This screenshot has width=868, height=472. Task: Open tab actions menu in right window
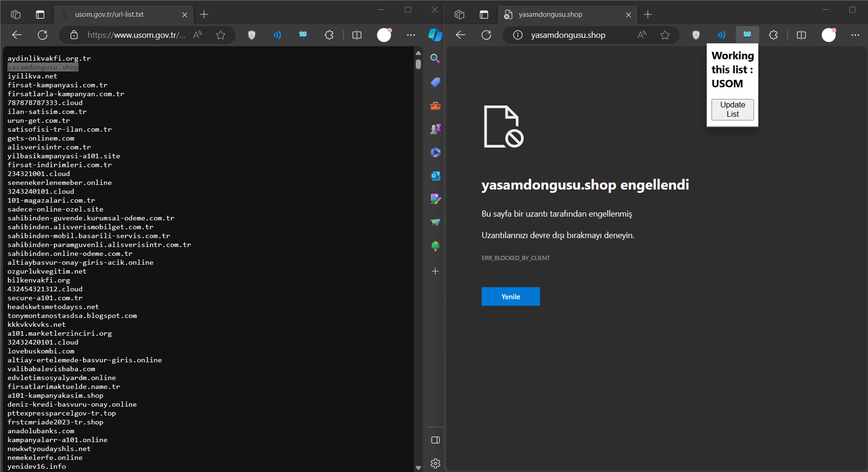484,14
